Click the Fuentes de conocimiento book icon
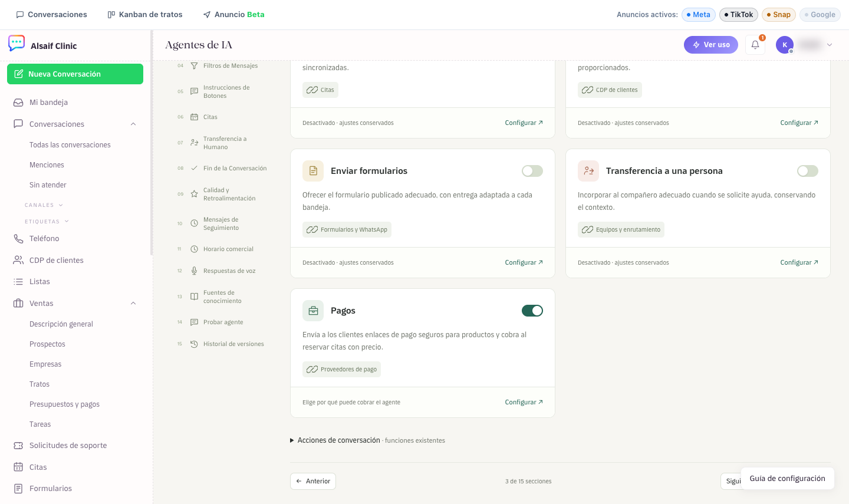 tap(194, 297)
